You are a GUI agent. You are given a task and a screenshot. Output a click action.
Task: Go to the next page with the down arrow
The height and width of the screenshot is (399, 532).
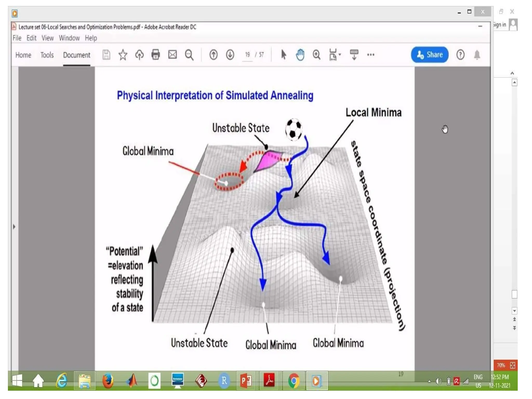230,55
